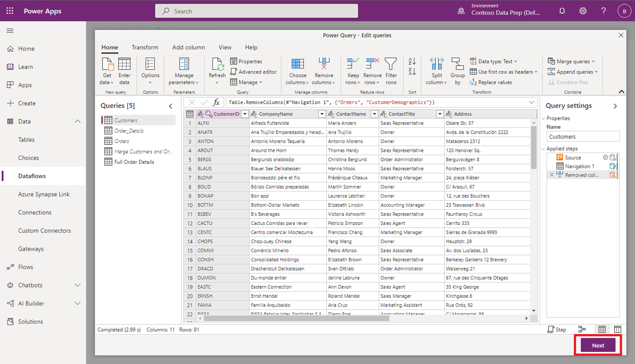Delete the Removed columns step
635x364 pixels.
(x=552, y=175)
